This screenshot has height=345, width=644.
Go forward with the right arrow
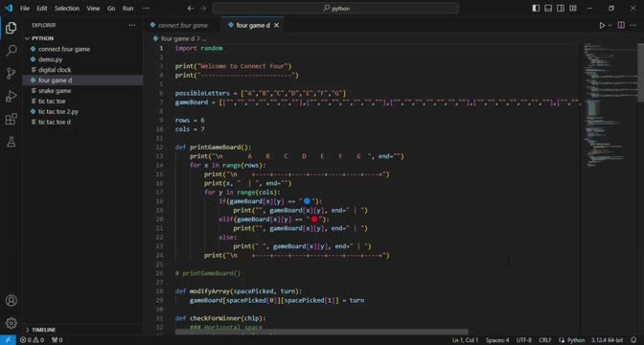(203, 9)
